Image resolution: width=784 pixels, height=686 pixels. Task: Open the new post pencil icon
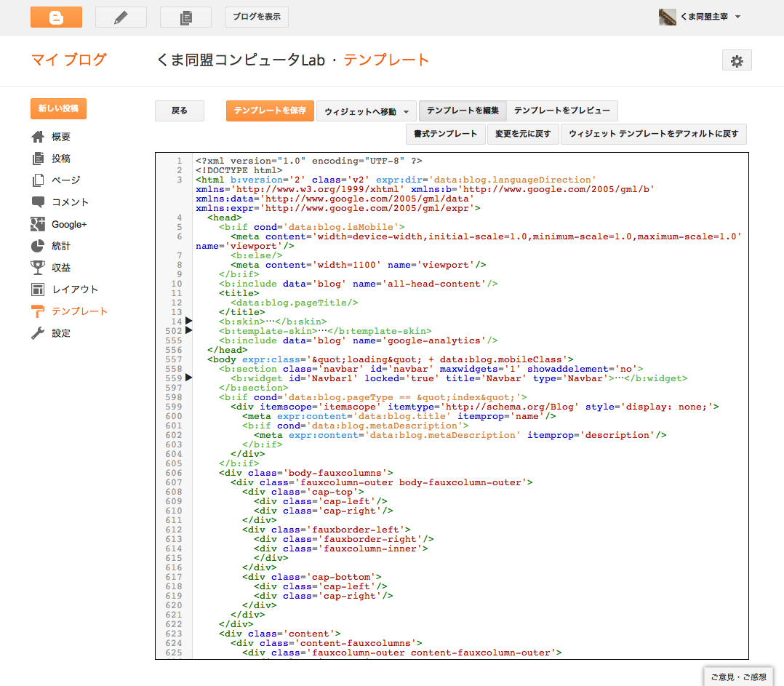click(x=121, y=17)
